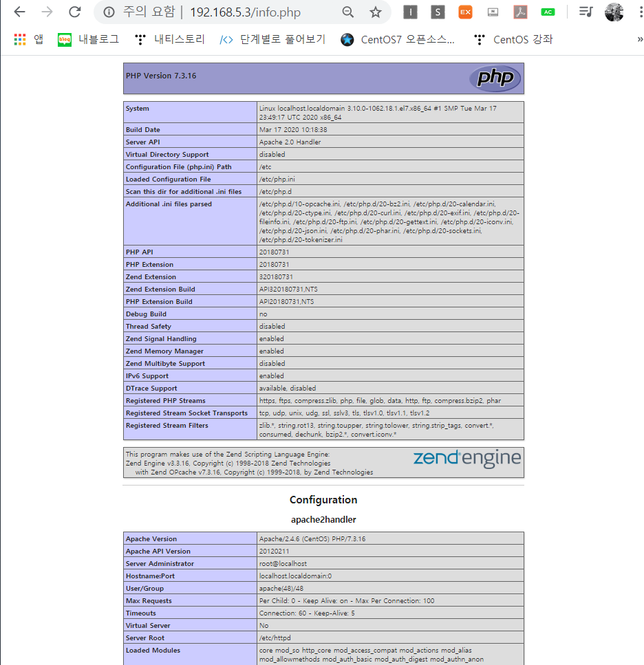
Task: Open the 내블로그 bookmark
Action: click(x=88, y=39)
